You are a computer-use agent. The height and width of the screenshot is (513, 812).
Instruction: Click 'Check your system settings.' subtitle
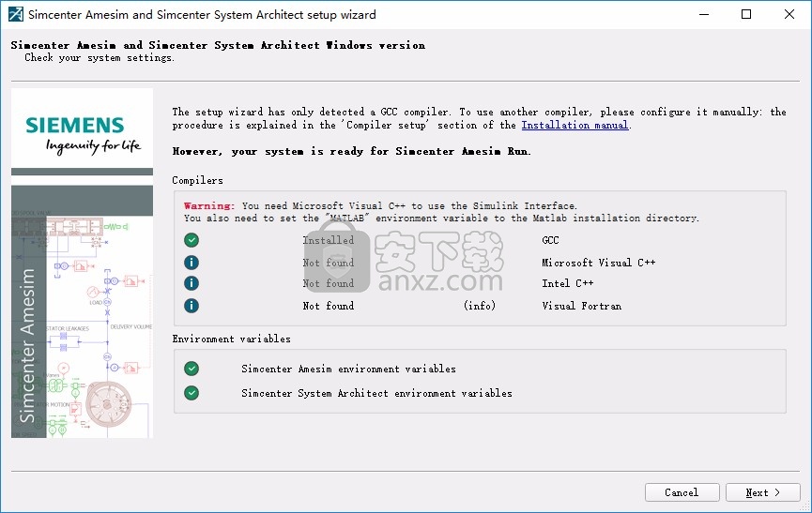(100, 57)
